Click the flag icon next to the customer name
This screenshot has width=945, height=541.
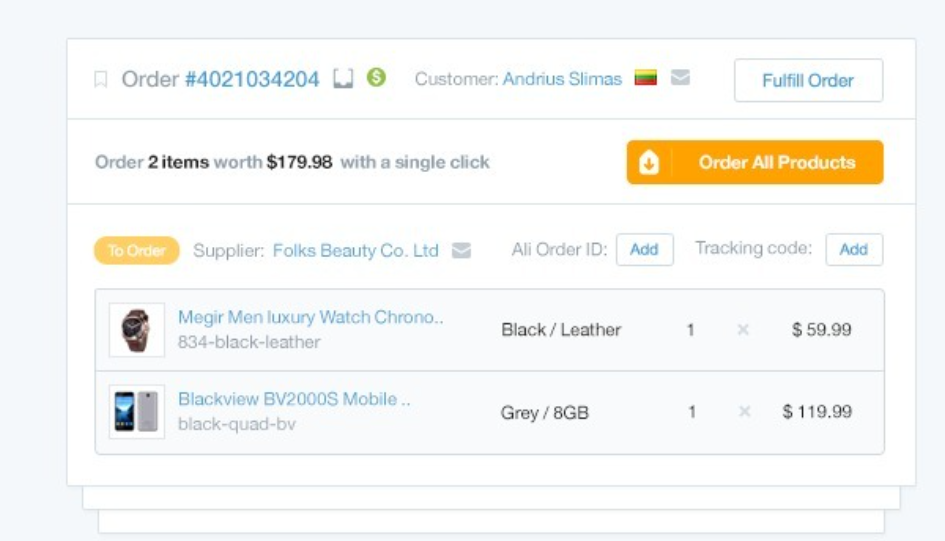click(x=646, y=78)
